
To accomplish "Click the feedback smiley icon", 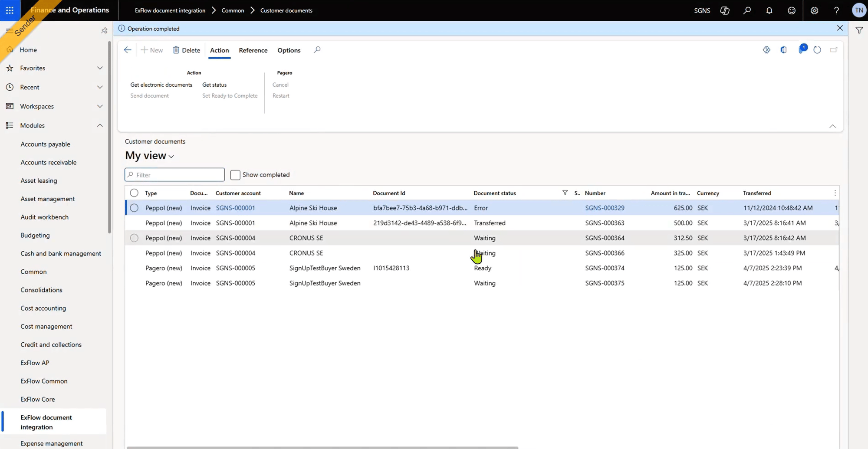I will [x=791, y=10].
